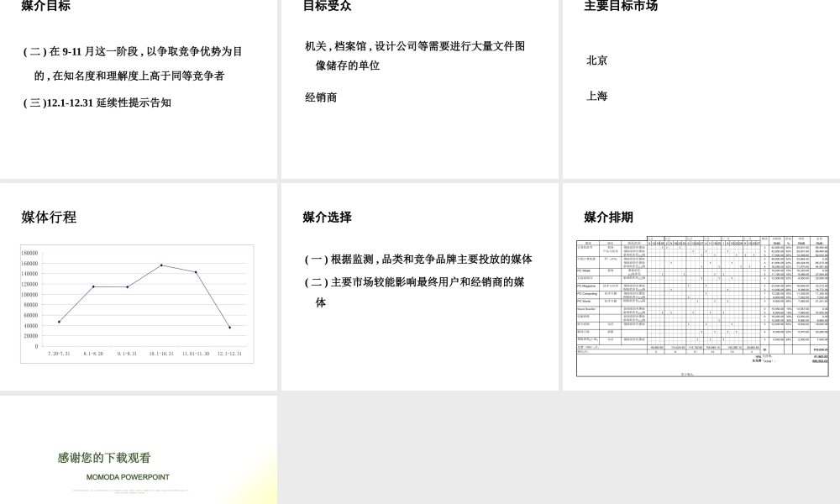Image resolution: width=840 pixels, height=504 pixels.
Task: Open the 主要目标市场 slide thumbnail
Action: point(701,89)
